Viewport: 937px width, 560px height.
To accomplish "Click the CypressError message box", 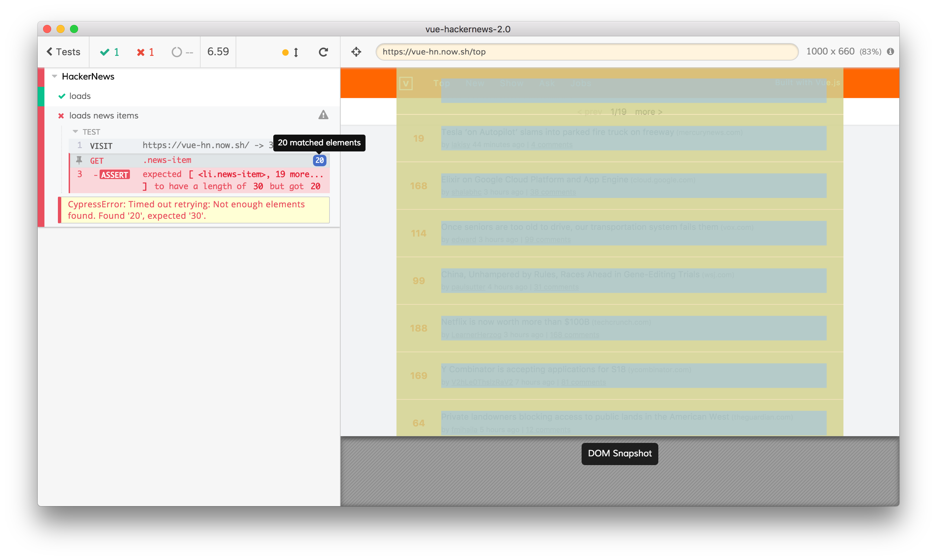I will (194, 210).
